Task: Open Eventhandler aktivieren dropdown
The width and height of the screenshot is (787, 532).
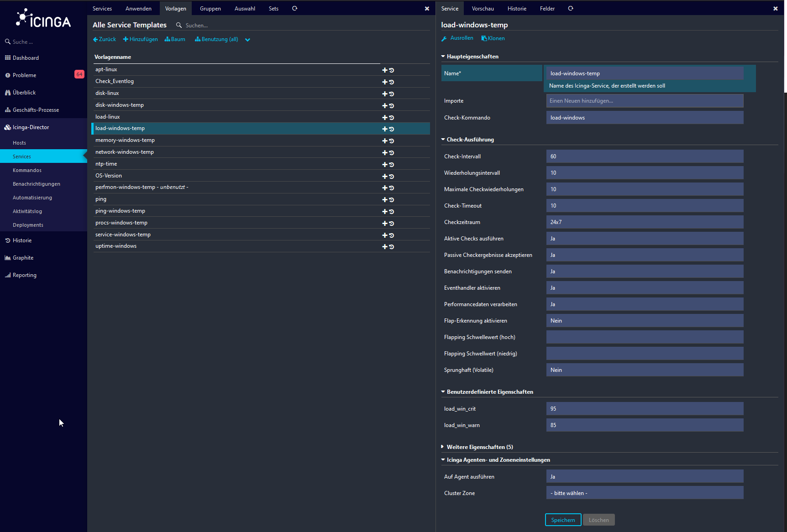Action: pos(645,288)
